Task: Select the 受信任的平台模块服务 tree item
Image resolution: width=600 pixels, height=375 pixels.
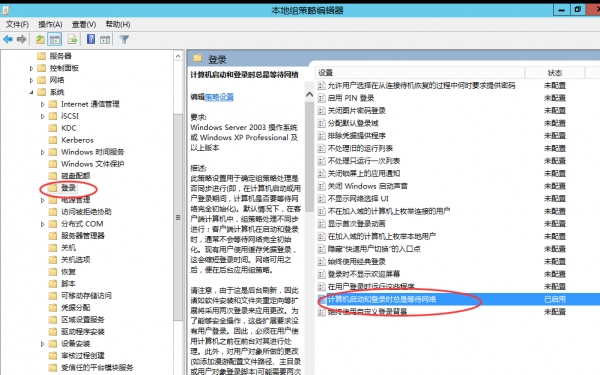Action: (x=97, y=368)
